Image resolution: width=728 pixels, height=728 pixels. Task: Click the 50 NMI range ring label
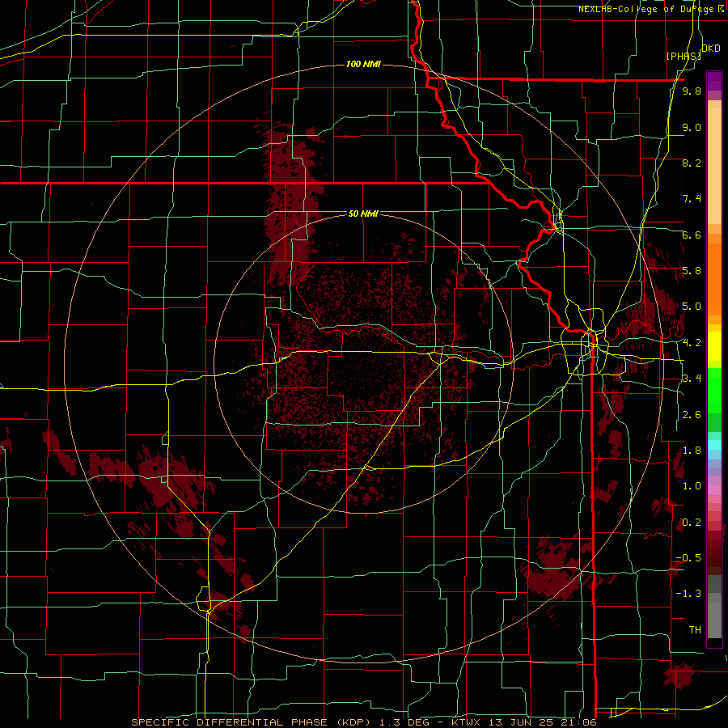point(363,214)
